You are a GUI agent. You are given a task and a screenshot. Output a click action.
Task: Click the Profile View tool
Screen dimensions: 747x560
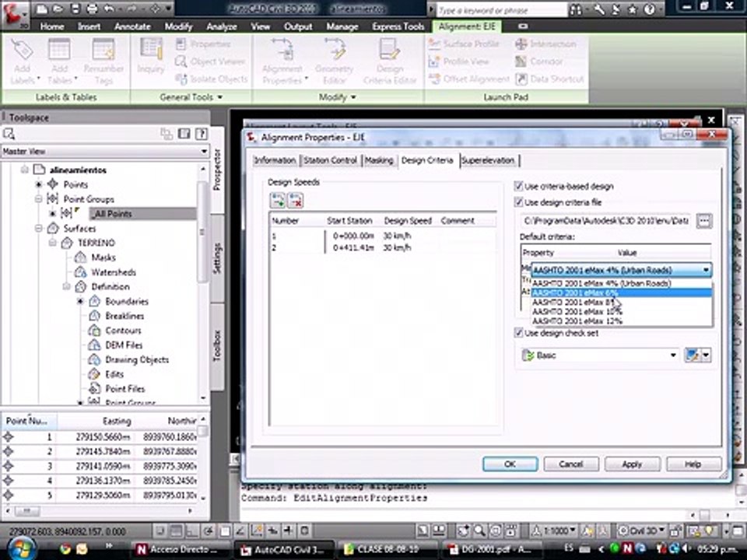point(459,61)
